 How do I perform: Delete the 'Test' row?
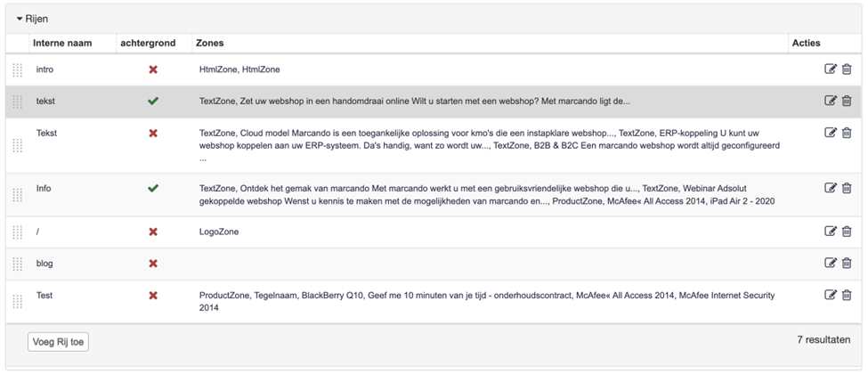click(847, 295)
